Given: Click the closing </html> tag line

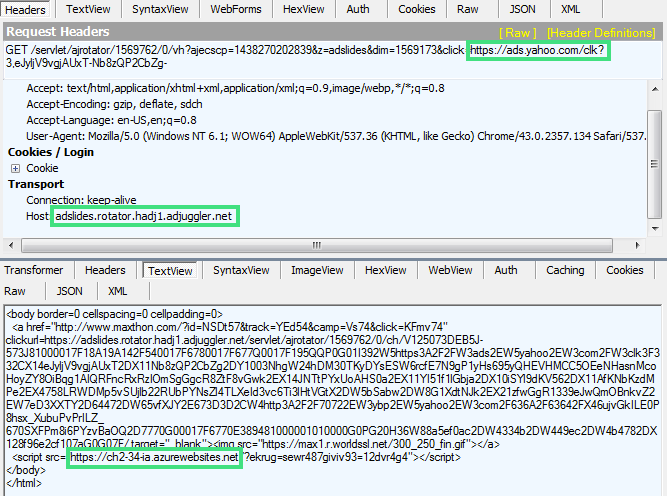Looking at the screenshot, I should point(24,484).
